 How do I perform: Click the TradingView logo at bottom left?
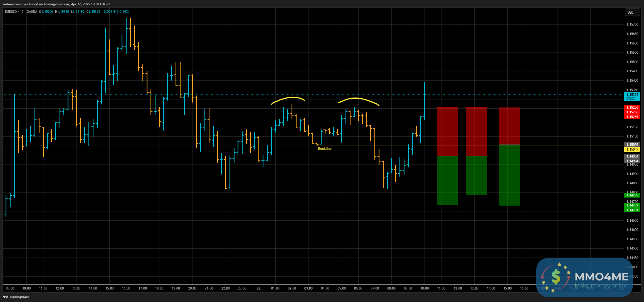click(16, 297)
